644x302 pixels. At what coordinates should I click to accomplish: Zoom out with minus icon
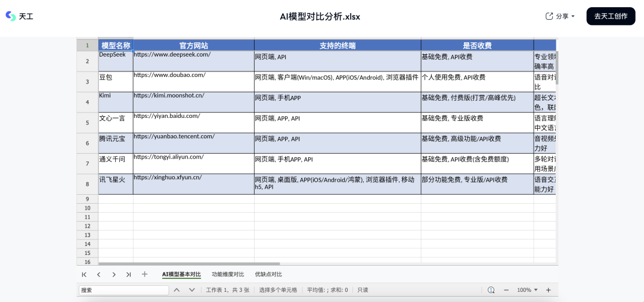506,290
